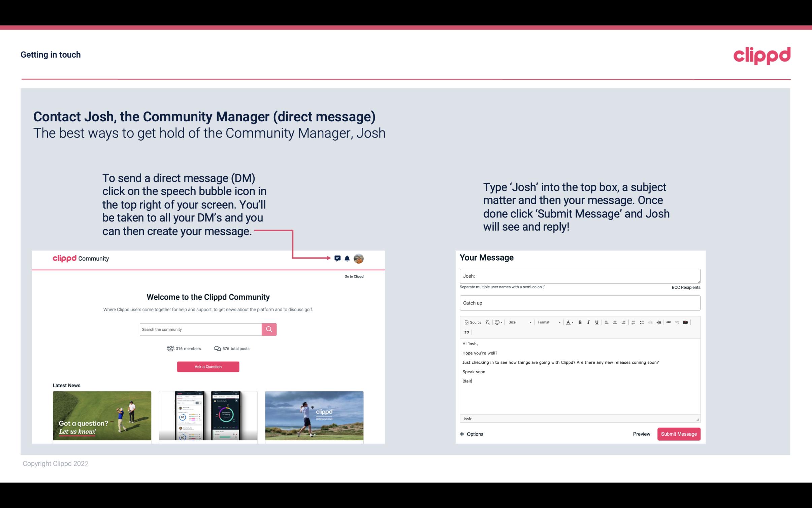
Task: Click the speech bubble DM icon
Action: 338,258
